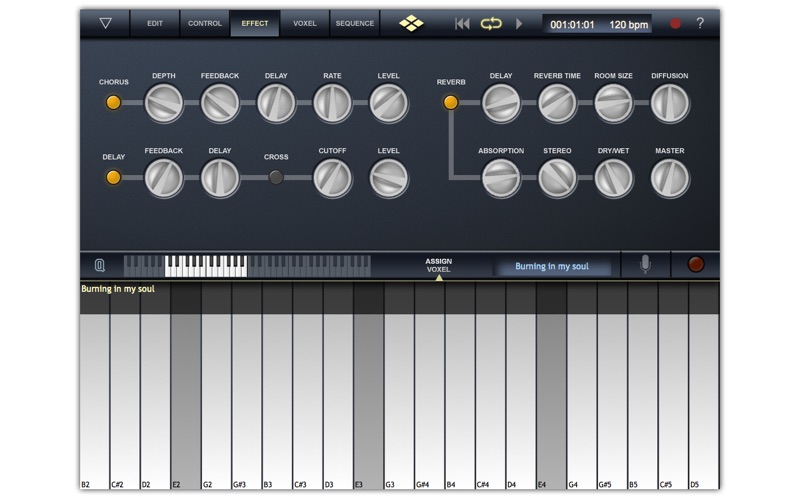Click the mini keyboard range overview
Screen dimensions: 800x500
point(247,266)
